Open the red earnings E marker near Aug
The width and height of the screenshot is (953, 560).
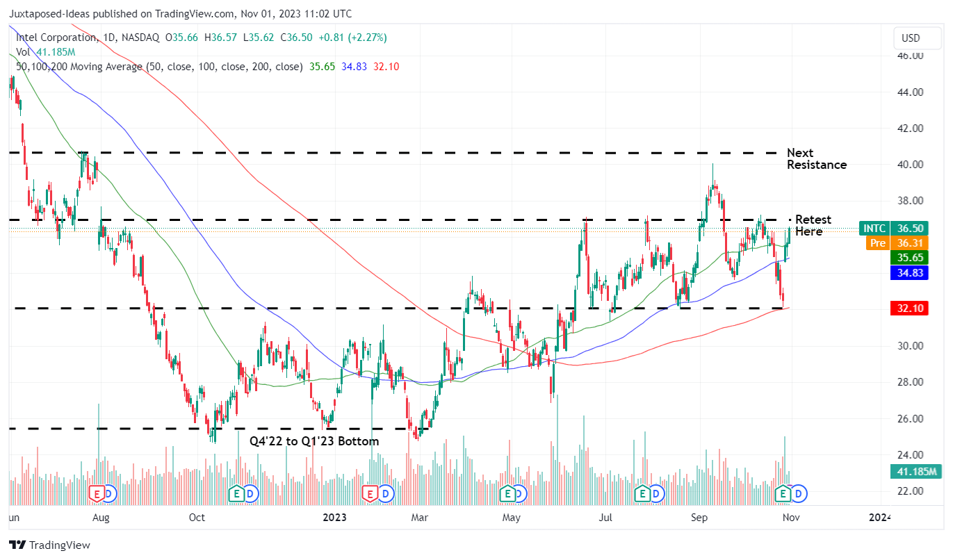point(97,494)
